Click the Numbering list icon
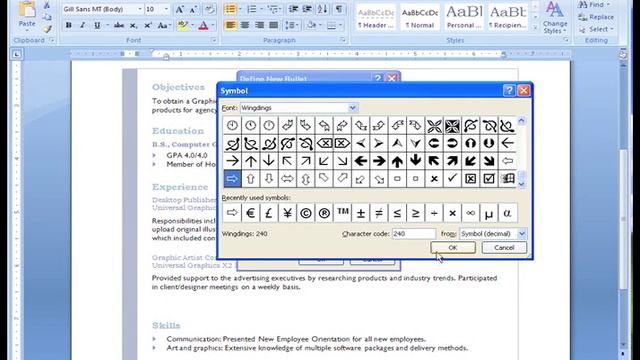Viewport: 640px width, 360px height. pos(251,9)
